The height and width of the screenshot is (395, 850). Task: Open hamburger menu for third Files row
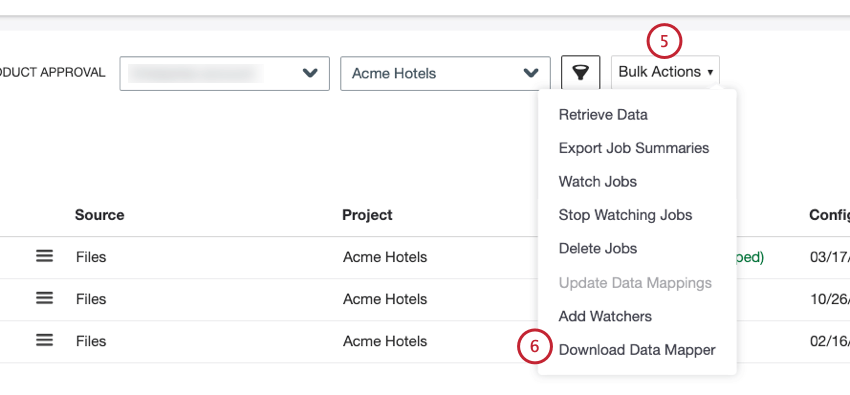pos(44,340)
